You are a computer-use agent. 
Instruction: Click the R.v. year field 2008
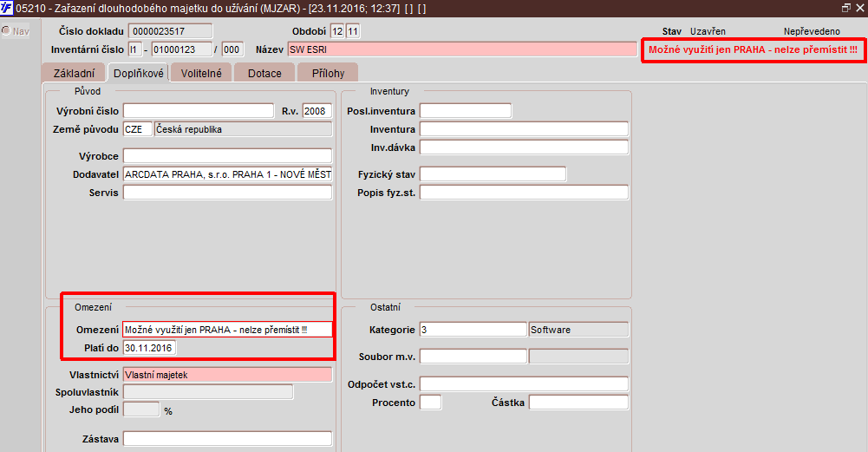click(317, 111)
